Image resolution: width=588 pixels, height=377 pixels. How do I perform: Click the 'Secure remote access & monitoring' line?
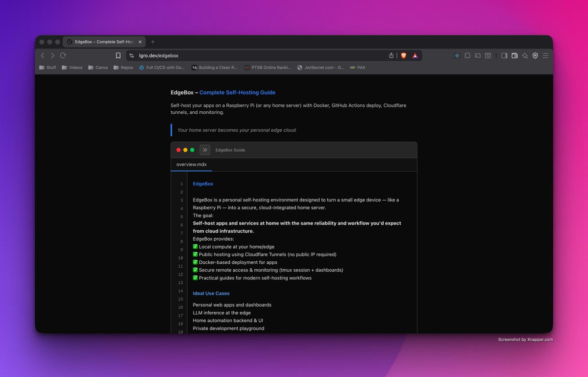268,270
